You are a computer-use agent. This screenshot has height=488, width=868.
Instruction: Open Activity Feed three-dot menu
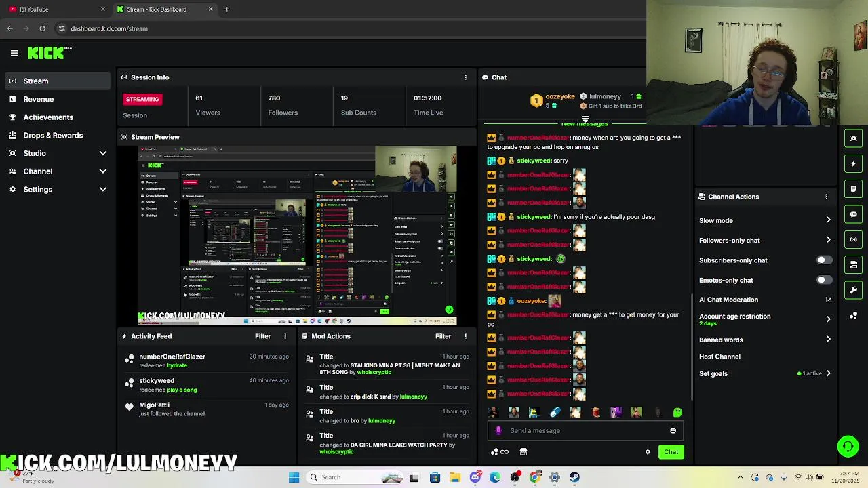[x=285, y=336]
